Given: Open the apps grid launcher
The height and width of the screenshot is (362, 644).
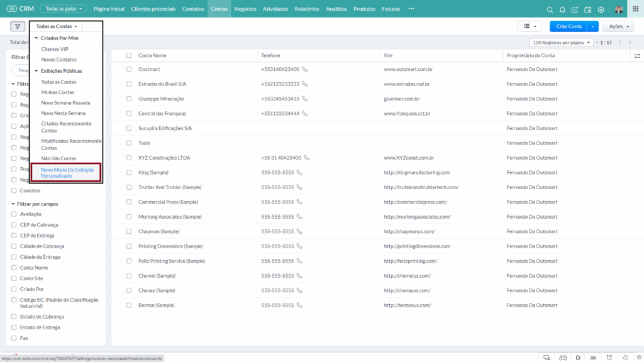Looking at the screenshot, I should (635, 9).
